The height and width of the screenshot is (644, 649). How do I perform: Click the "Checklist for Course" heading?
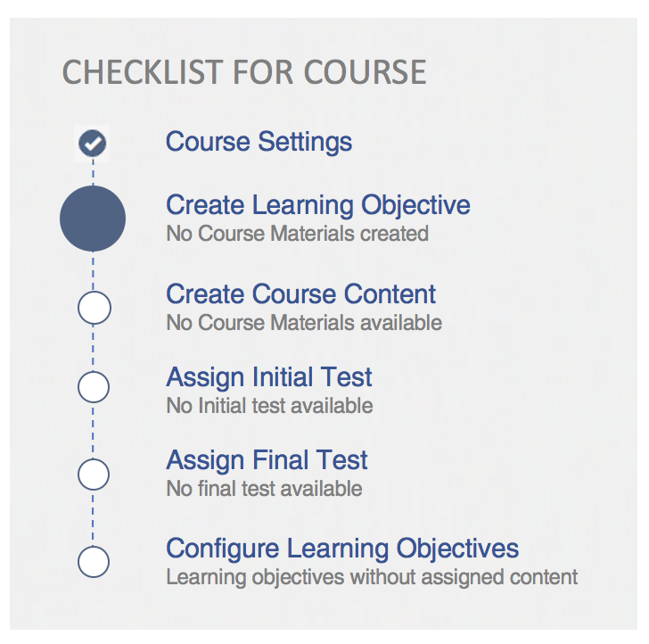243,72
